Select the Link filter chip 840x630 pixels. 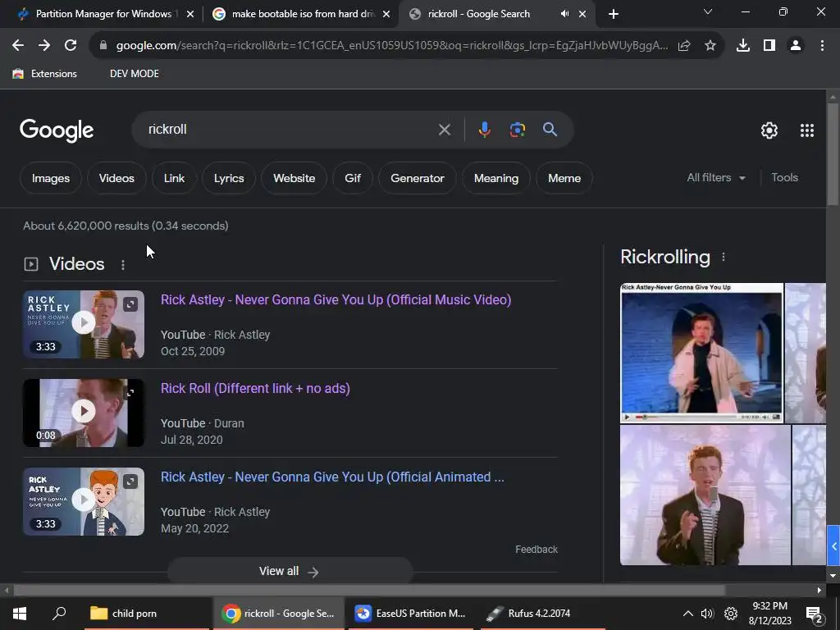[x=174, y=178]
